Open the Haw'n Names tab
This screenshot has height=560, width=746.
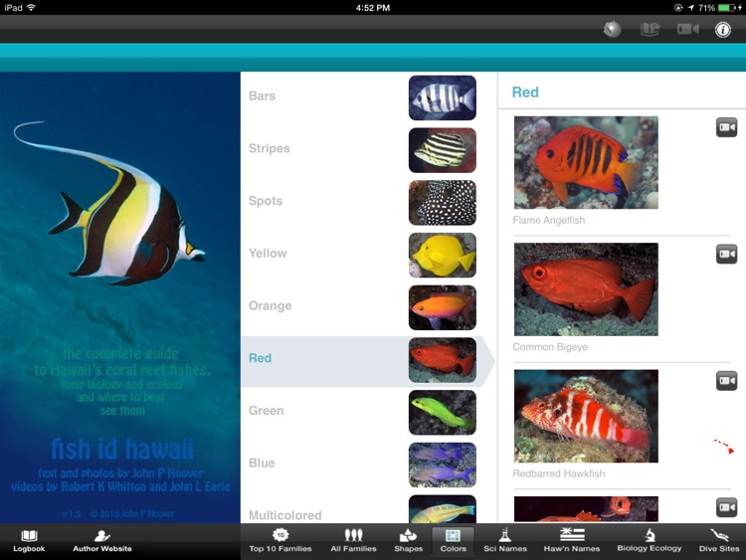(x=572, y=541)
